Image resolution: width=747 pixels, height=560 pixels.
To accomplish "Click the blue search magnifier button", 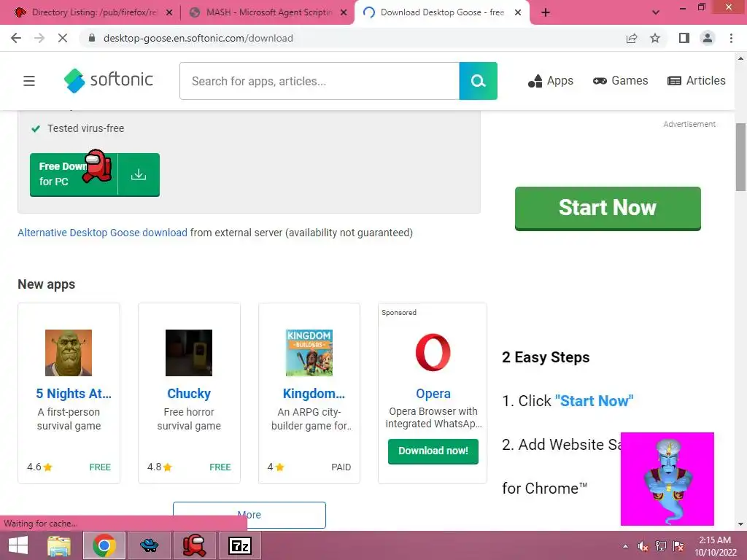I will point(479,81).
